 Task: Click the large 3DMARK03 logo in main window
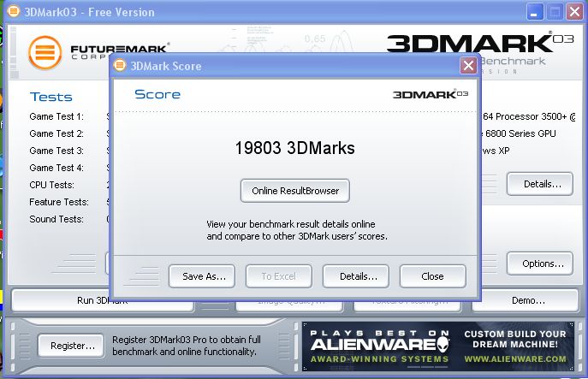[x=480, y=43]
